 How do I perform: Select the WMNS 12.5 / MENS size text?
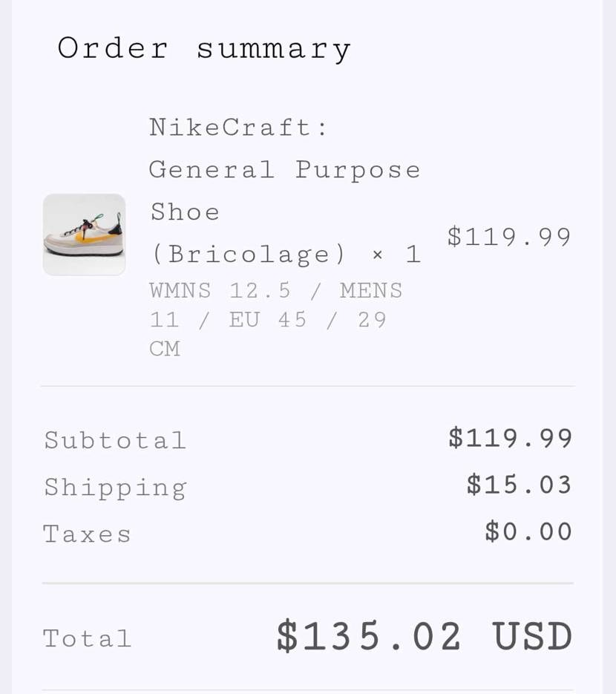275,290
